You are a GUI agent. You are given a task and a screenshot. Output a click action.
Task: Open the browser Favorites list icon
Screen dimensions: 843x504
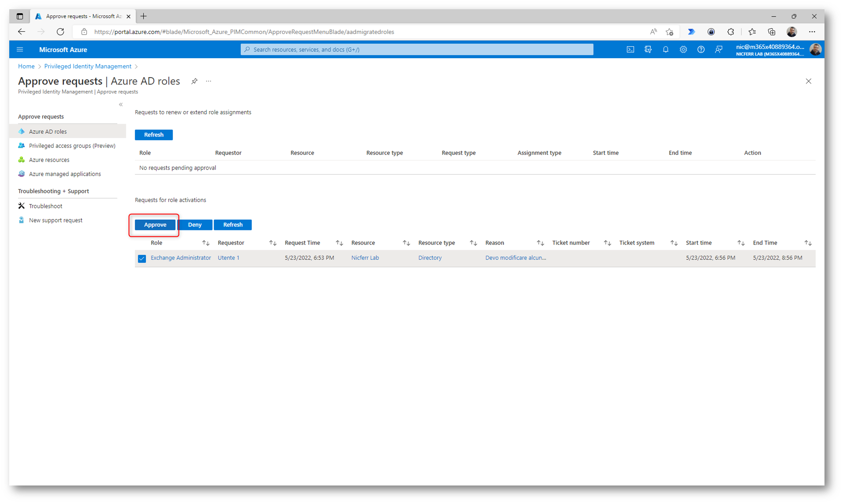point(752,32)
